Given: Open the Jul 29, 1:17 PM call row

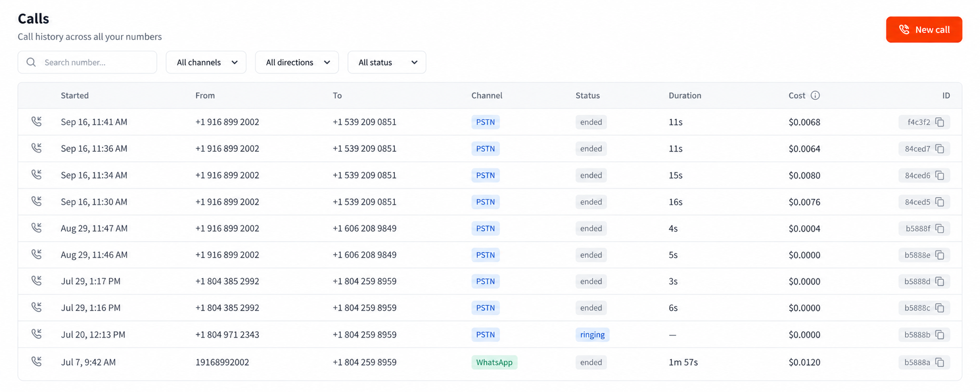Looking at the screenshot, I should tap(490, 281).
